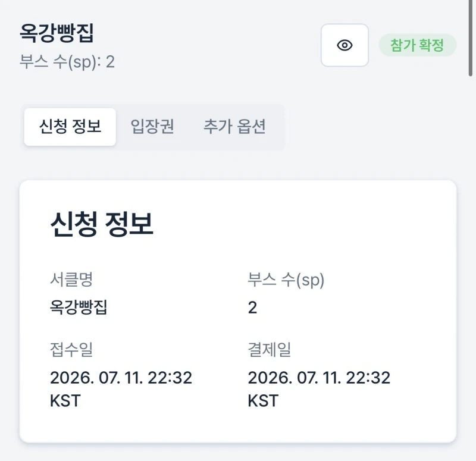The width and height of the screenshot is (476, 461).
Task: Switch to the 신청 정보 tab
Action: point(70,127)
